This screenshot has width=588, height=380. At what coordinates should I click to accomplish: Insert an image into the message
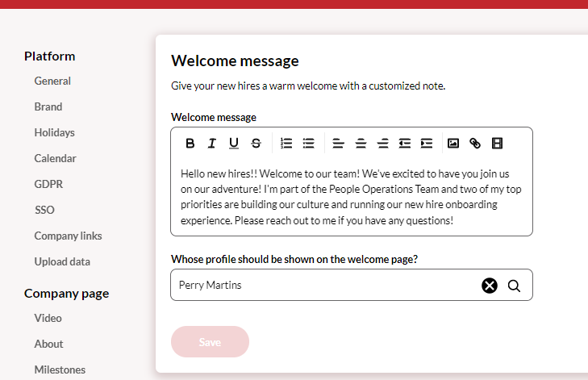click(x=453, y=144)
